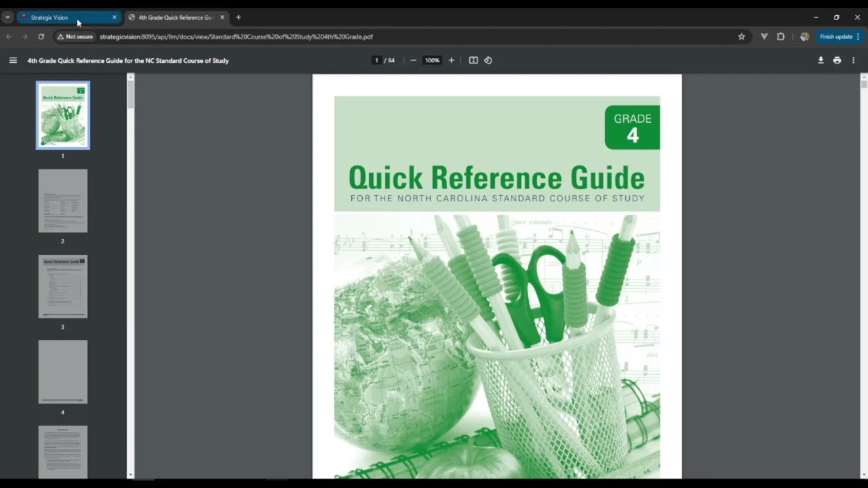
Task: Click the North Carolina Standard Course subtitle
Action: tap(497, 199)
